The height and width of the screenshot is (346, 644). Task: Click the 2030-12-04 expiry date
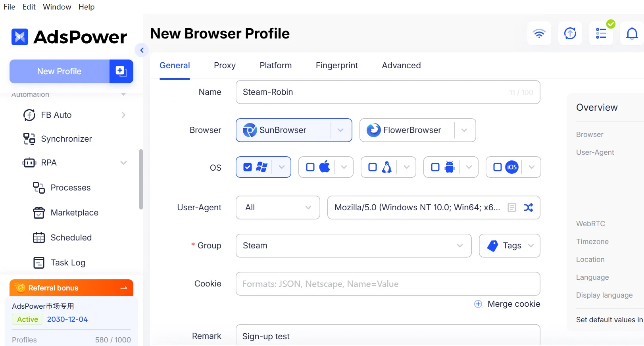[x=67, y=319]
